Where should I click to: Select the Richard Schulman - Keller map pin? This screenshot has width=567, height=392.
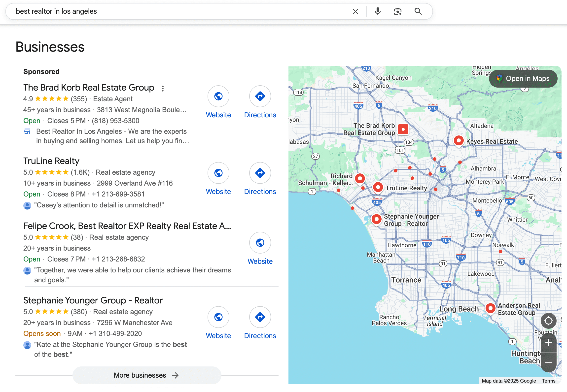click(360, 179)
